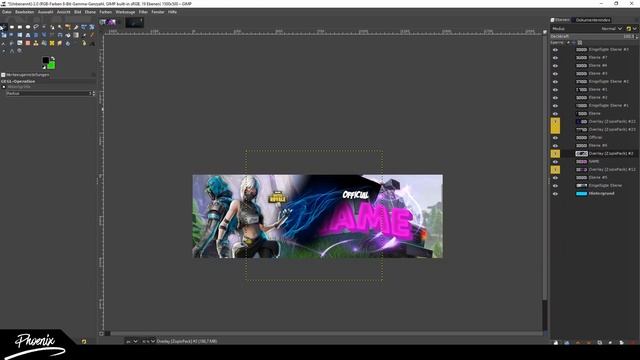Open the status bar zoom dropdown
640x360 pixels.
point(148,341)
